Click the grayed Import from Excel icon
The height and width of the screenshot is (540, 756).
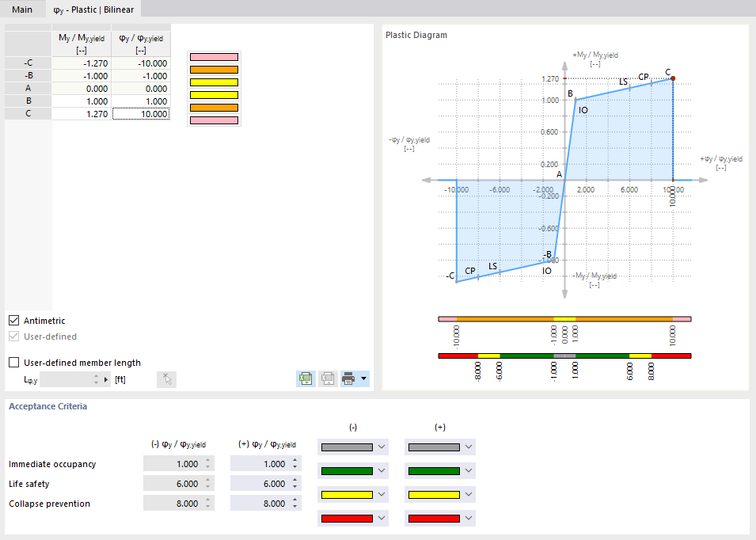click(327, 378)
